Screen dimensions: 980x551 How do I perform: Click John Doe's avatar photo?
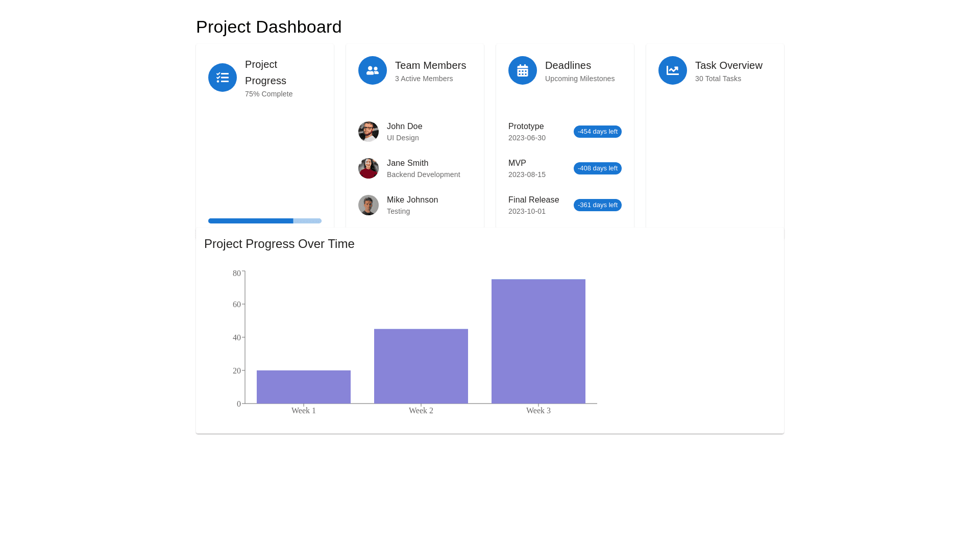(369, 132)
